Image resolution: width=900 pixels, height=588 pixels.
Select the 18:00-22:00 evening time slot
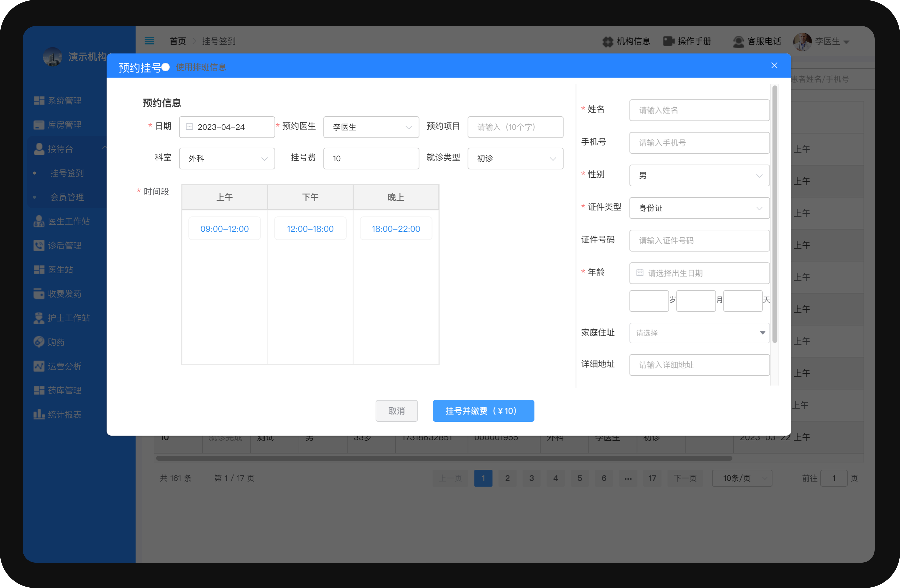(x=396, y=229)
